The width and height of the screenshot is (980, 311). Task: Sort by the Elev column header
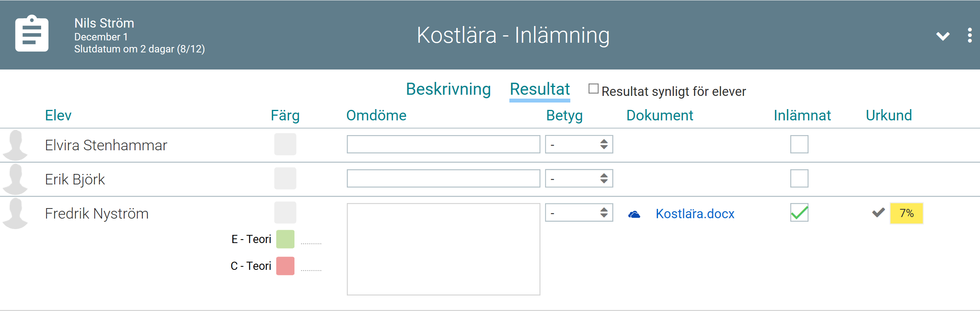[58, 115]
